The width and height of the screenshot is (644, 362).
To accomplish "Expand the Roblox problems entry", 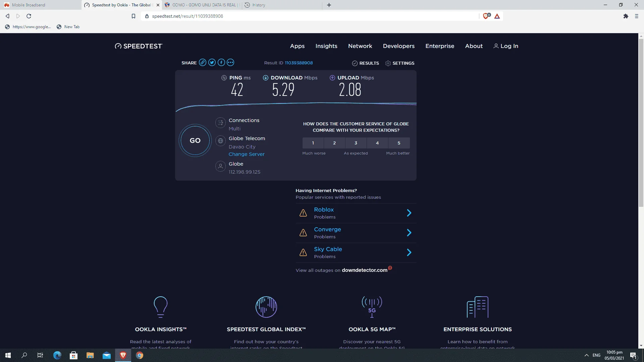I will tap(409, 213).
